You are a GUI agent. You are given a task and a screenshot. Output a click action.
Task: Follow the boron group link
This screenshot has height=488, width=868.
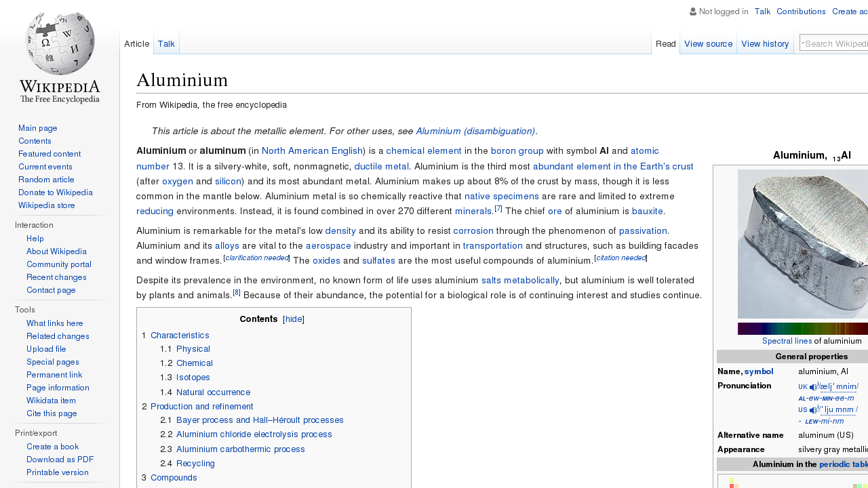[517, 151]
